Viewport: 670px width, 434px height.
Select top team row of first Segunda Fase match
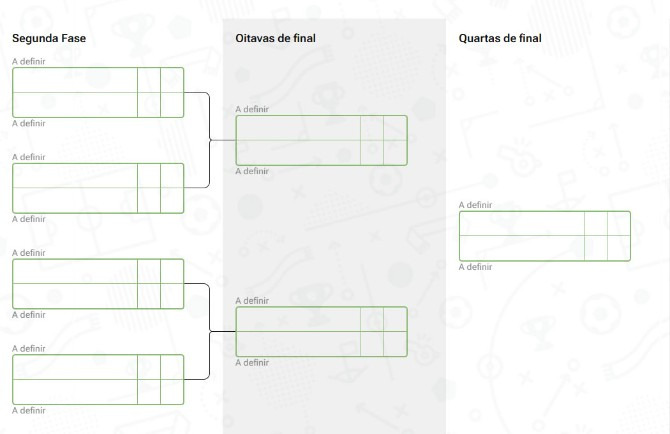tap(75, 80)
